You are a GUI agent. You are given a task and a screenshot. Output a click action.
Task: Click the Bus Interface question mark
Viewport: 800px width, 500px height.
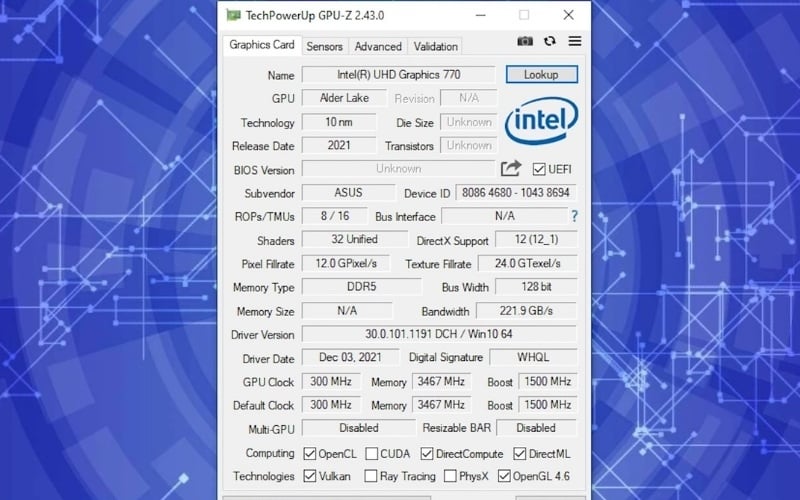coord(574,216)
